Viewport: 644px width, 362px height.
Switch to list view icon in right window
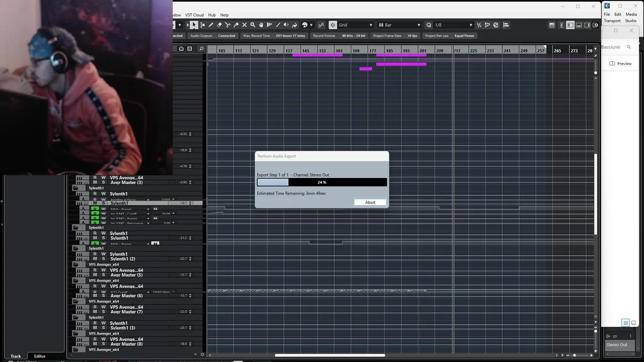625,323
